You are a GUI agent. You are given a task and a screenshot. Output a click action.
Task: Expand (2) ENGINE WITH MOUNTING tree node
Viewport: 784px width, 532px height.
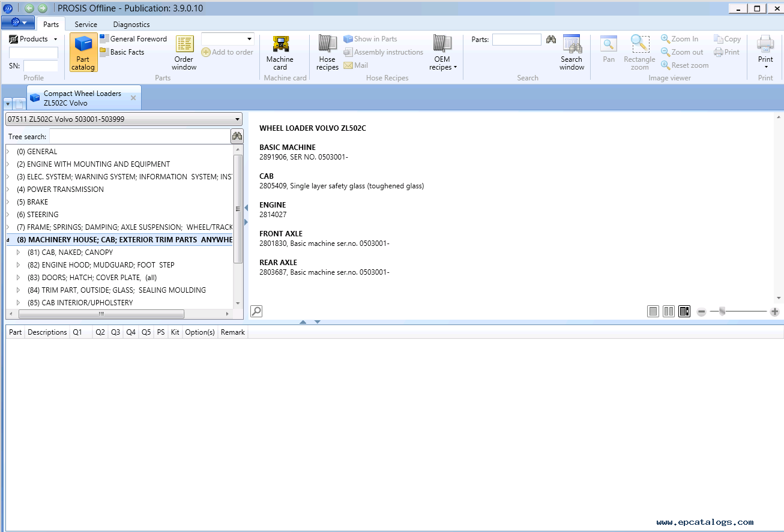8,164
